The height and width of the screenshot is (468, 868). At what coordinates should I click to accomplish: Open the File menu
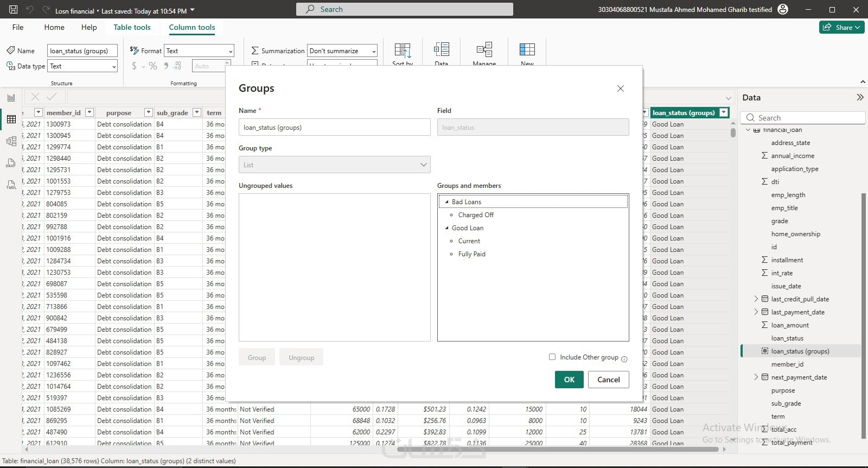coord(18,27)
